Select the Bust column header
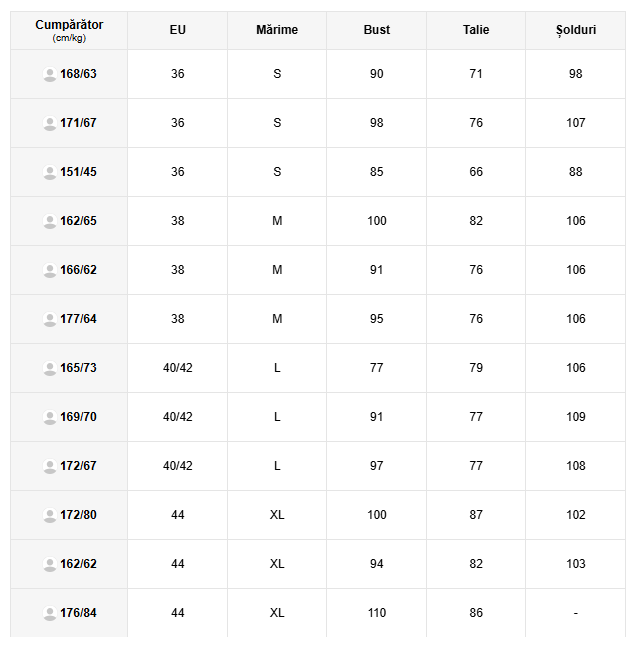This screenshot has width=639, height=651. pos(377,30)
